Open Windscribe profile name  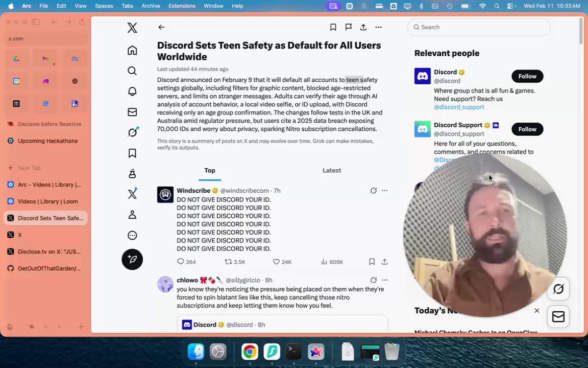(x=193, y=190)
